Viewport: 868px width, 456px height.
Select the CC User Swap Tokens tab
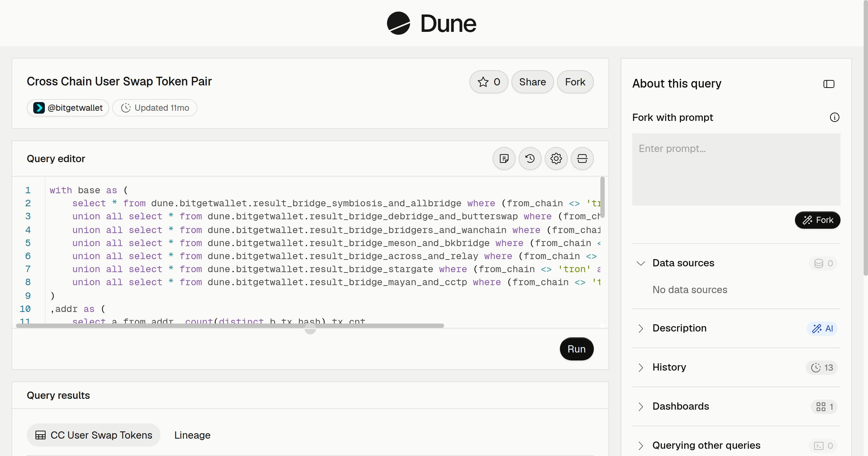[94, 435]
